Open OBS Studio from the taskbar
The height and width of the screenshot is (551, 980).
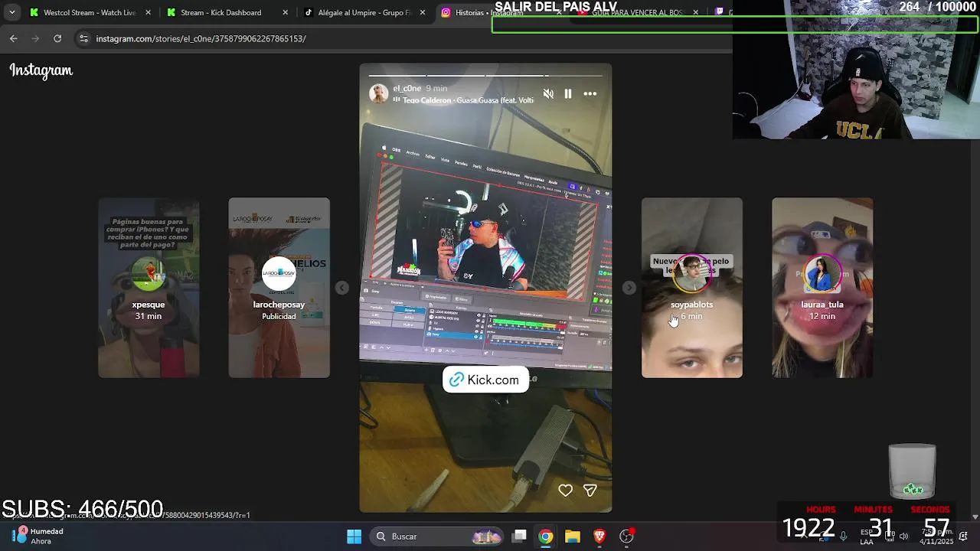(626, 536)
